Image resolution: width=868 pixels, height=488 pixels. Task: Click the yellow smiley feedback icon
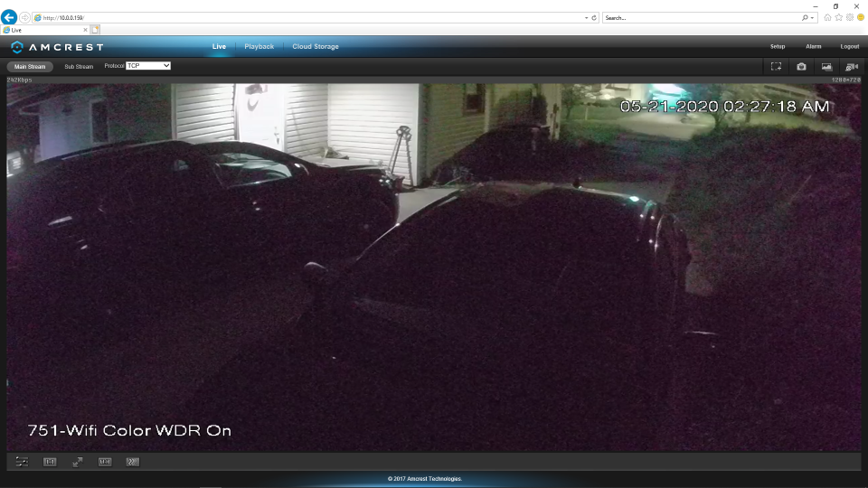click(861, 18)
